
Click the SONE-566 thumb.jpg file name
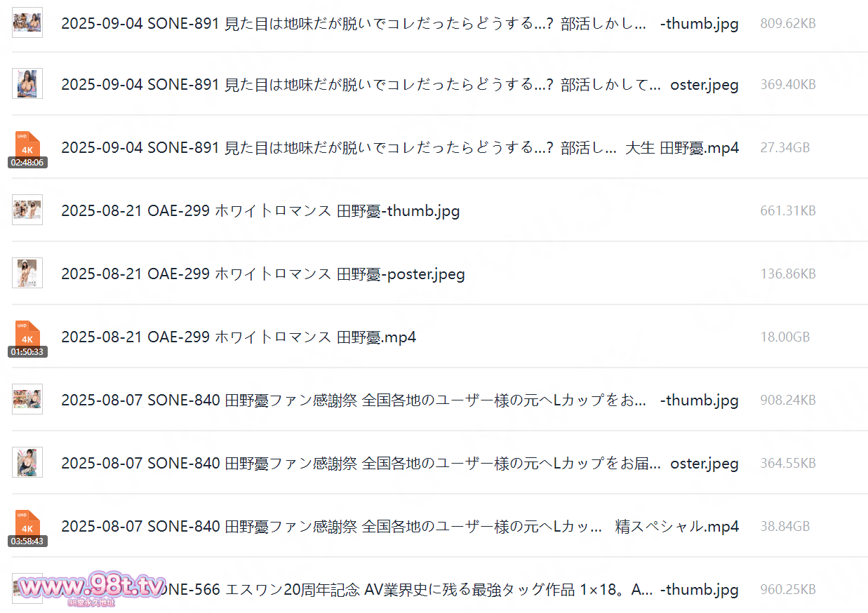click(449, 590)
